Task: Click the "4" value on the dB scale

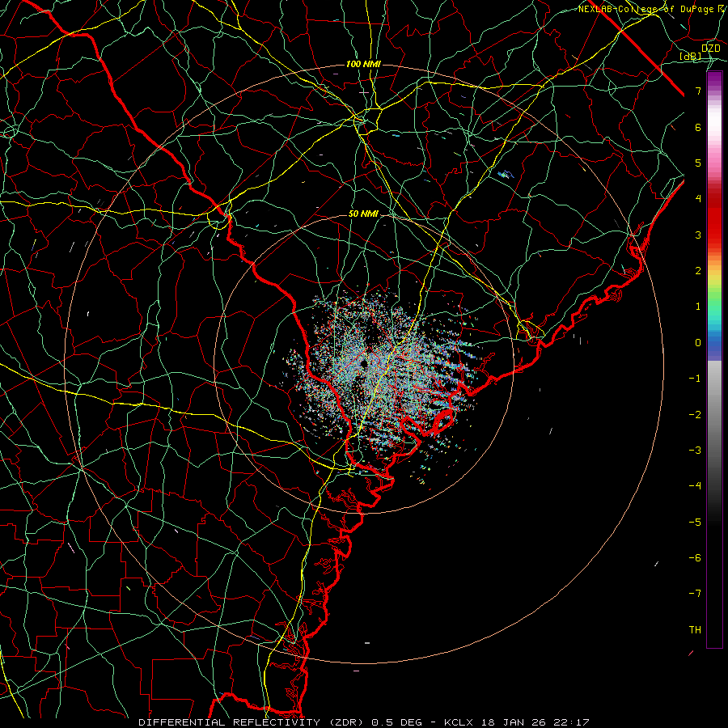Action: click(x=698, y=199)
